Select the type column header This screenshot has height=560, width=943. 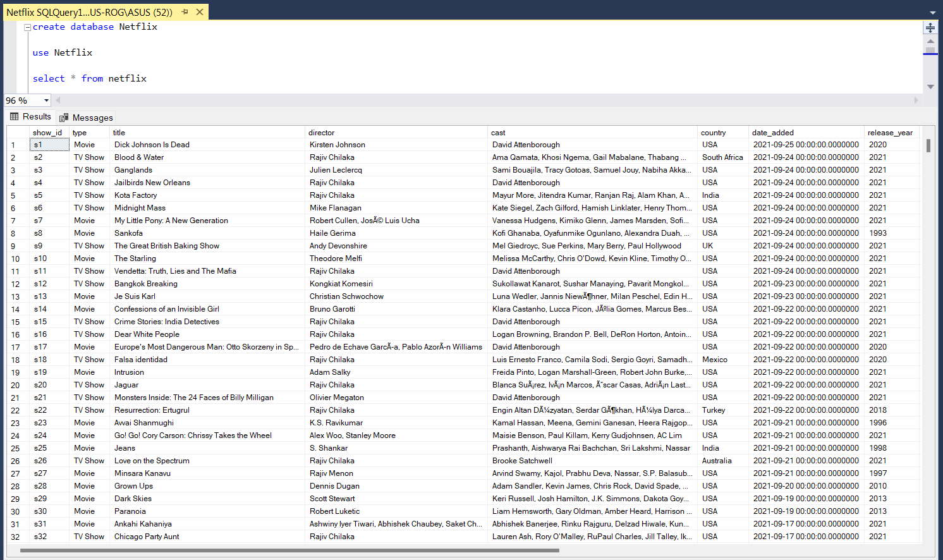(x=89, y=133)
